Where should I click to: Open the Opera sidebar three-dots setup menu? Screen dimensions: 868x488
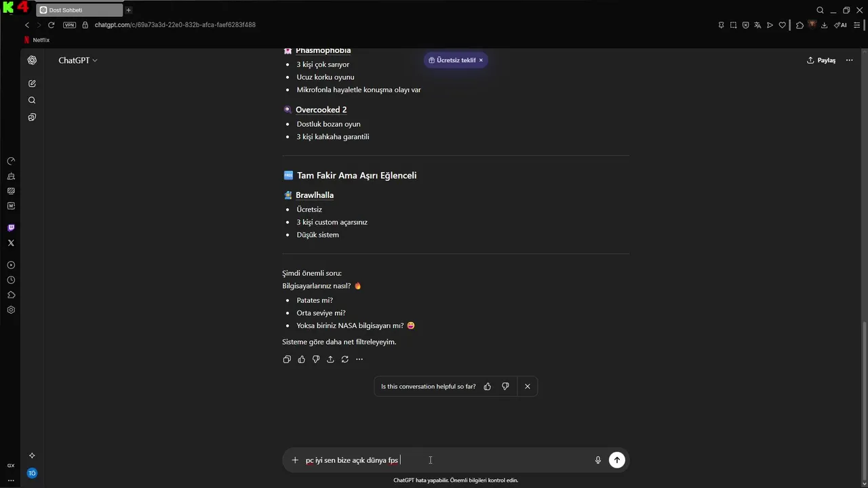click(11, 480)
